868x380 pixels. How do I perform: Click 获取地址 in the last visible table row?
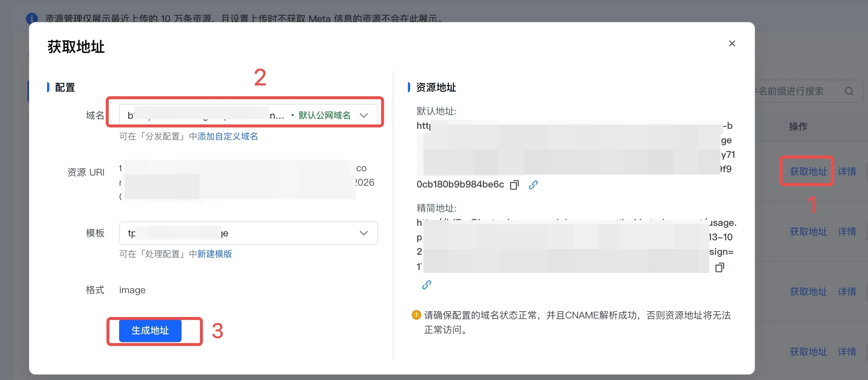pyautogui.click(x=808, y=351)
